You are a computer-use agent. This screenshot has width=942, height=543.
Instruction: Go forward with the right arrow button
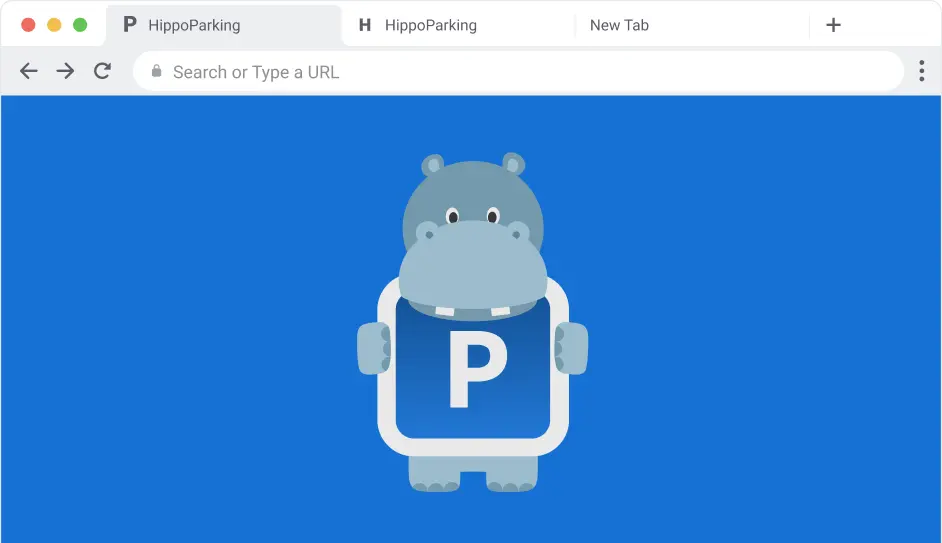(x=65, y=71)
